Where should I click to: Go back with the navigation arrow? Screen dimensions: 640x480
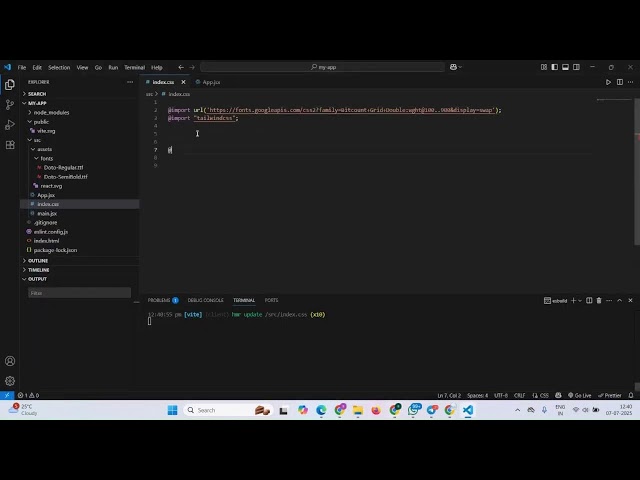coord(181,67)
